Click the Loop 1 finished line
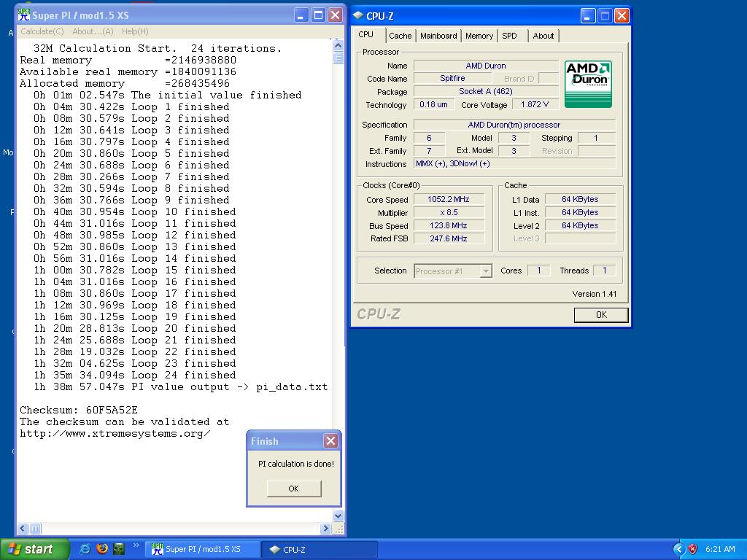This screenshot has width=747, height=560. (x=131, y=106)
